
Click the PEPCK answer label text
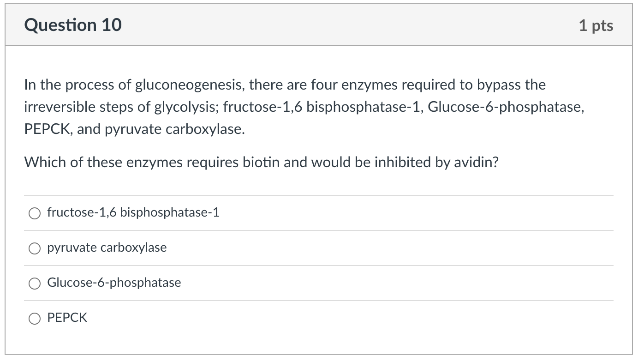(x=67, y=318)
